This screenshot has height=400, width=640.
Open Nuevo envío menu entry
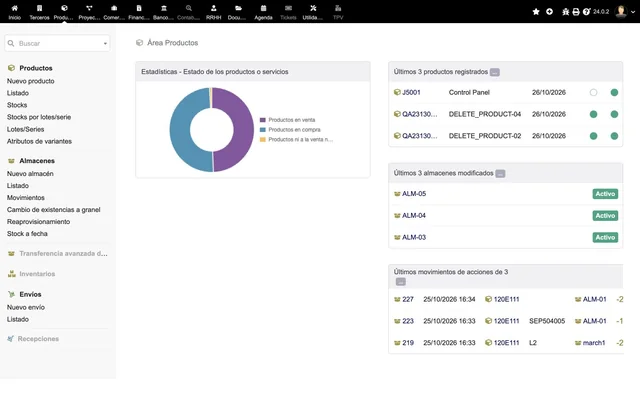point(26,307)
